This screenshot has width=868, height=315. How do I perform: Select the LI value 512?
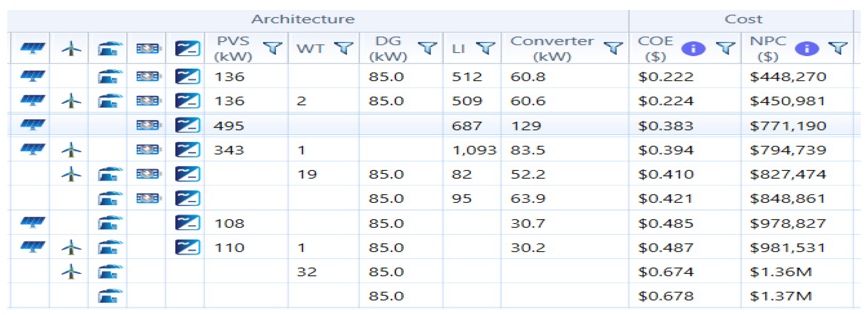[467, 77]
